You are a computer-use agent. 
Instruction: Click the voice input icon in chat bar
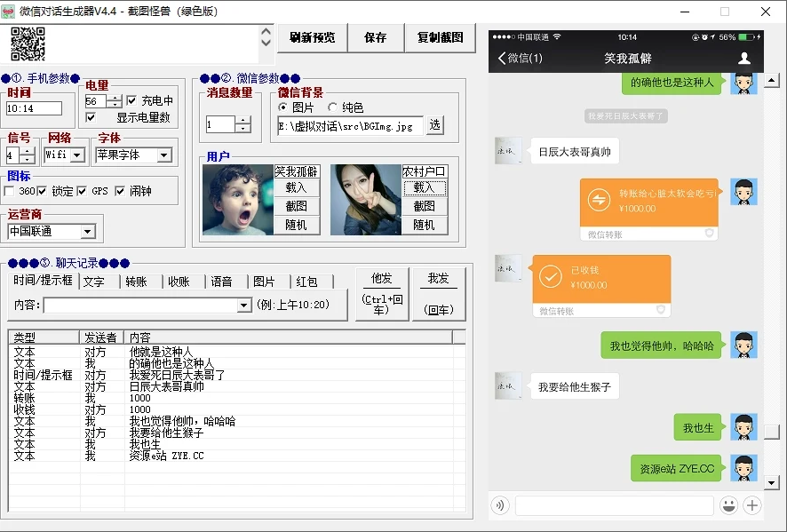click(x=501, y=505)
